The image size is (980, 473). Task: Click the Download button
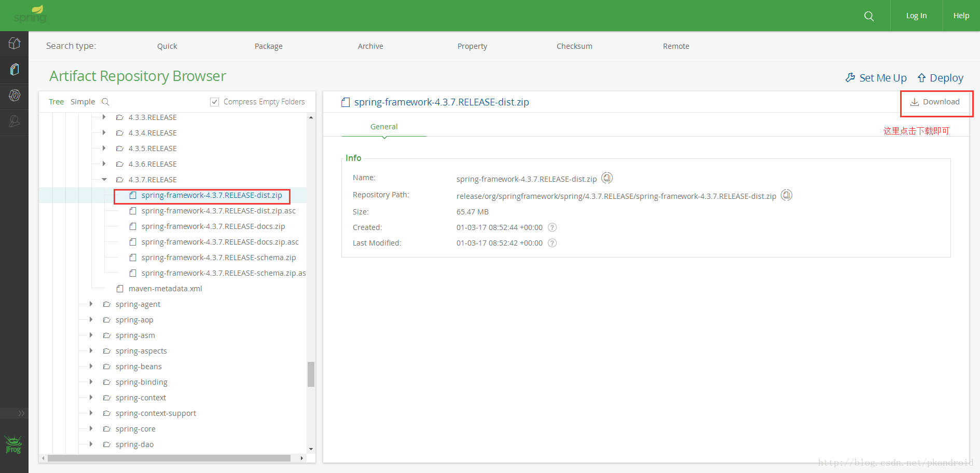pyautogui.click(x=935, y=102)
